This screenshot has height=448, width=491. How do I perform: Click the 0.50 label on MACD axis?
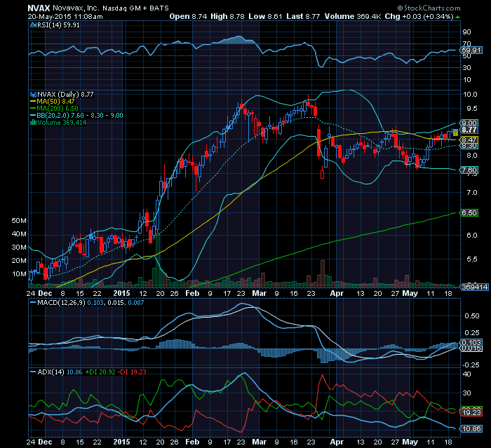(471, 316)
